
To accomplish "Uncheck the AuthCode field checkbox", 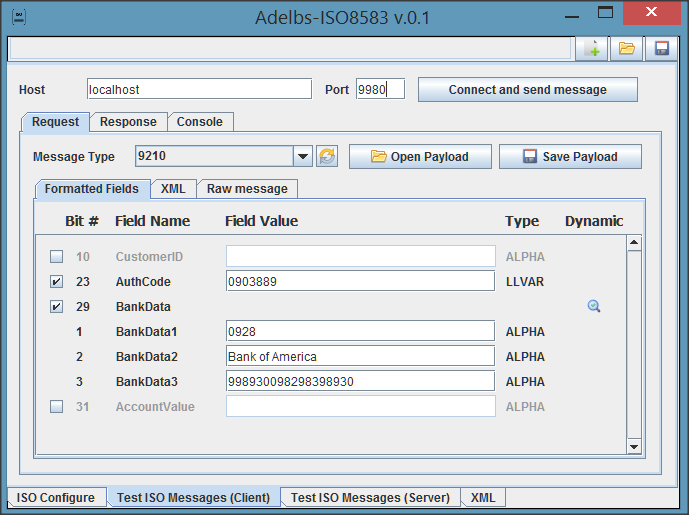I will [57, 282].
